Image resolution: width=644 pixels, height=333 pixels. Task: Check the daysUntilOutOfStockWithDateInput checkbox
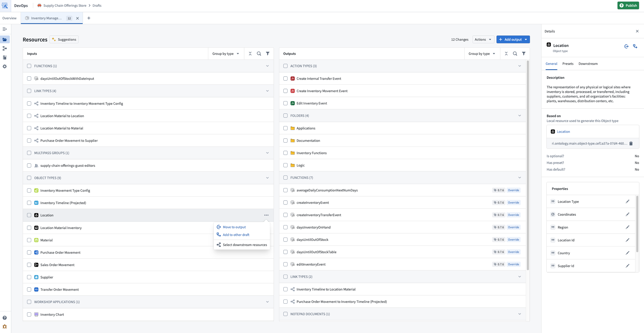click(29, 79)
